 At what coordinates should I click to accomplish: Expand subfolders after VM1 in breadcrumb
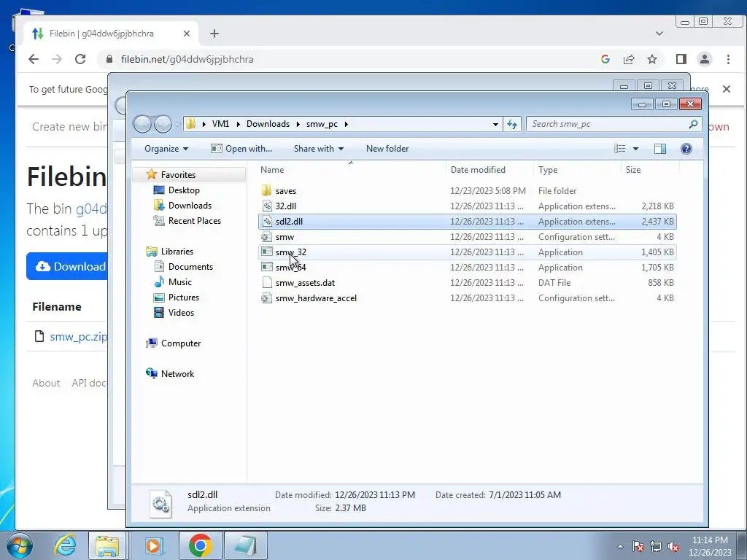[x=239, y=124]
